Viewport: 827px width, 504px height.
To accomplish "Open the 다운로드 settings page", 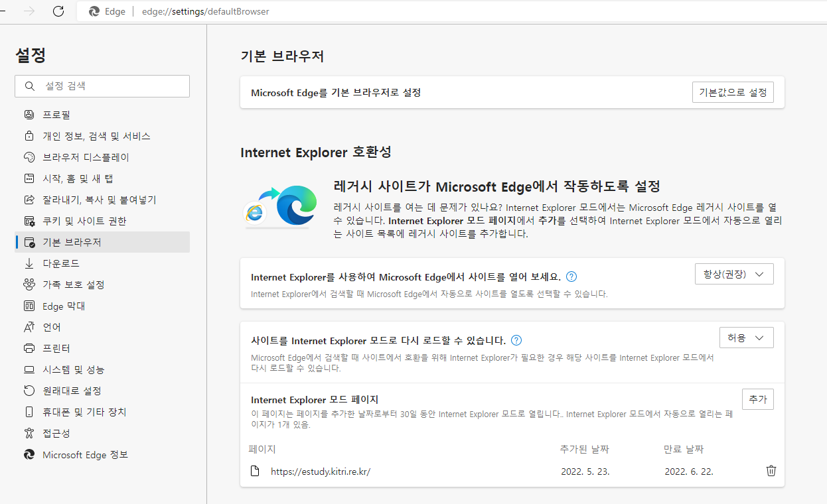I will pyautogui.click(x=102, y=263).
